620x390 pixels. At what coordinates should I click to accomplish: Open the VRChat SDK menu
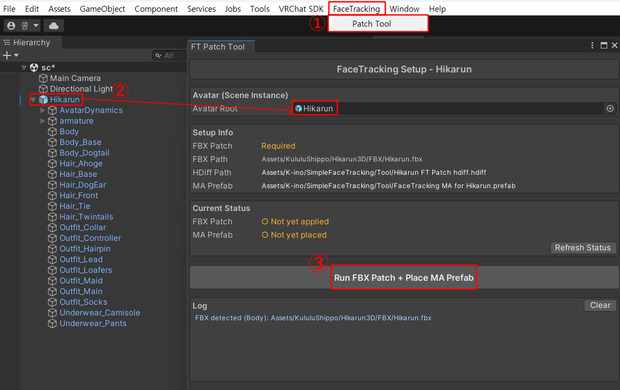coord(301,9)
